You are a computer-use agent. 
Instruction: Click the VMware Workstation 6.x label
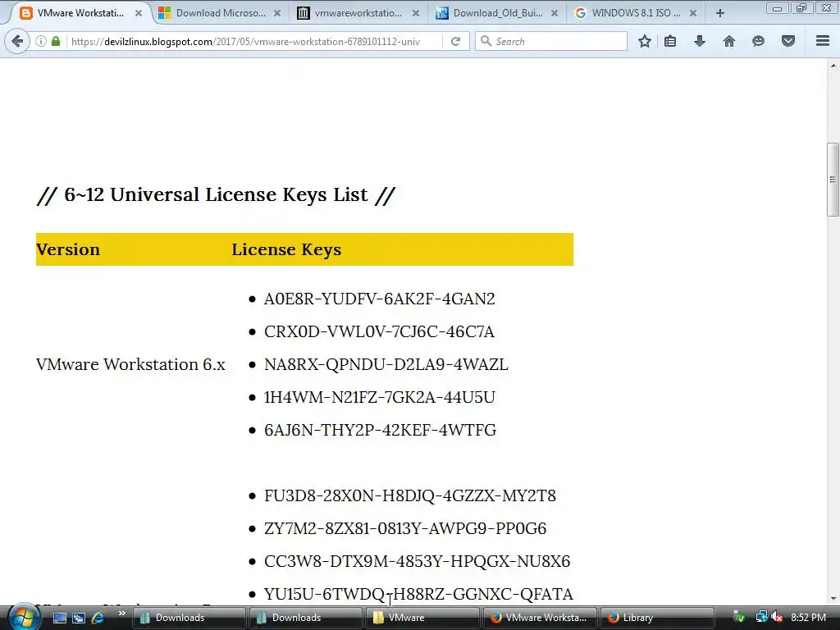coord(130,364)
